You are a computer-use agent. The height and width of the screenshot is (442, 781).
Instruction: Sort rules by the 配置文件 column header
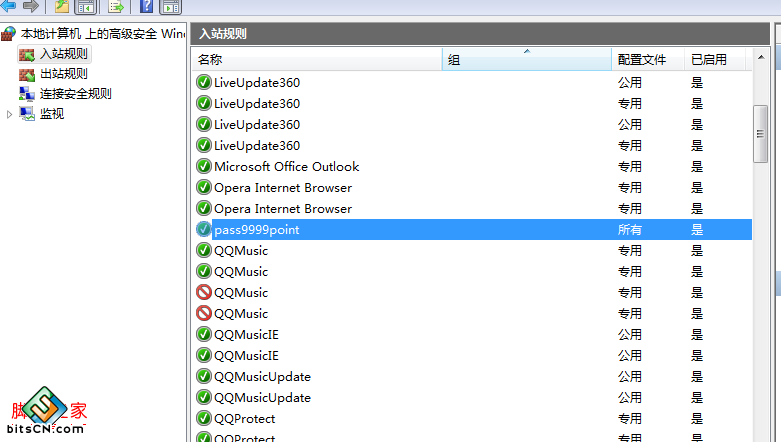click(x=648, y=59)
